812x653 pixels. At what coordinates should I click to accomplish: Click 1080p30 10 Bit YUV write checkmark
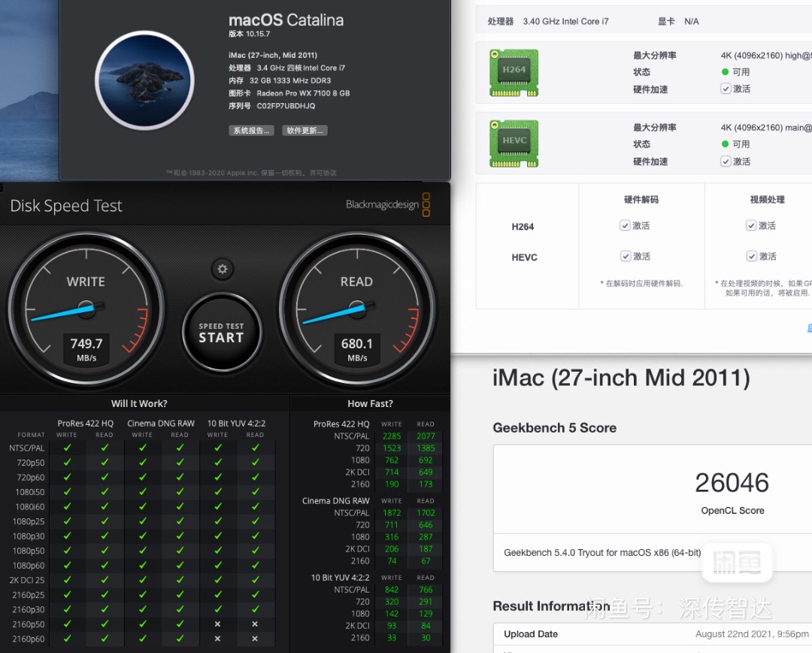[x=217, y=536]
